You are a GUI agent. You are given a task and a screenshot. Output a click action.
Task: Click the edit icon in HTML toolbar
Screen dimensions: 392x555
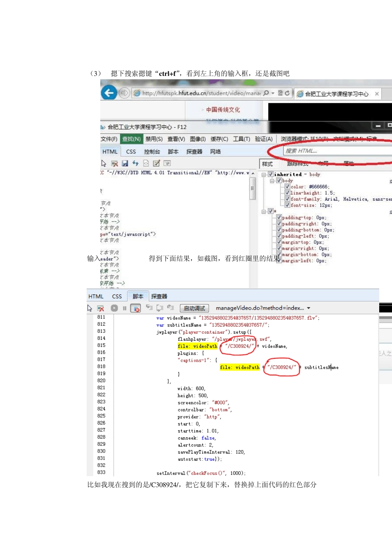156,164
